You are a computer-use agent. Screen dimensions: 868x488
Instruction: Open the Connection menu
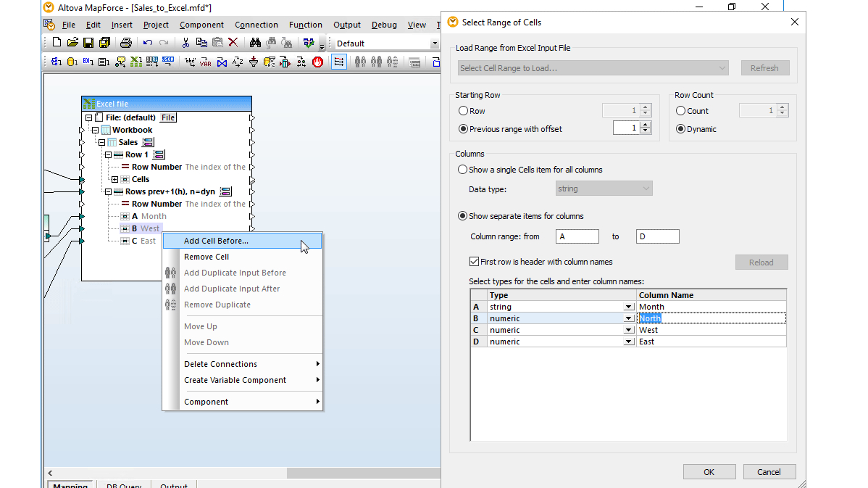coord(256,24)
